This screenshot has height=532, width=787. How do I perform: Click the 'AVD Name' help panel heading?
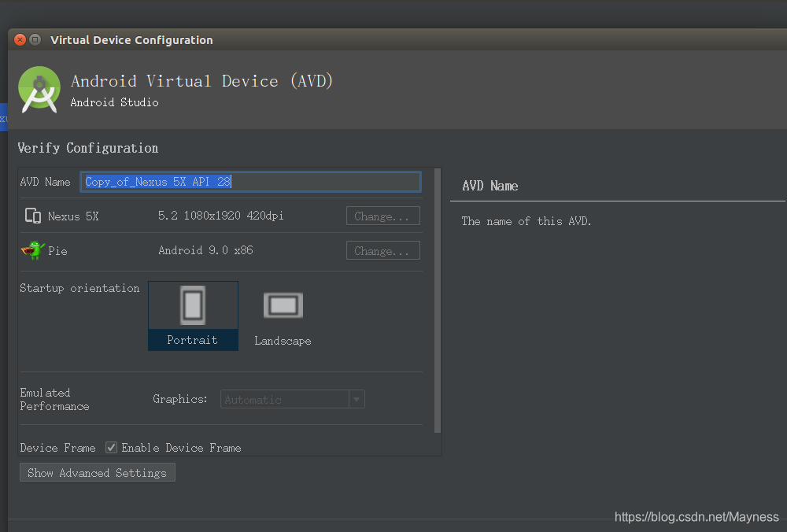coord(490,186)
